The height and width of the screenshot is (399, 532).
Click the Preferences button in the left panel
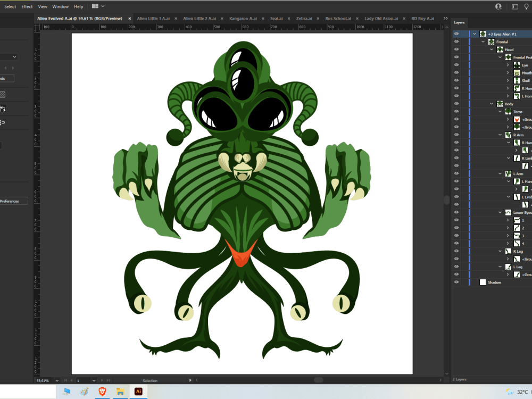pyautogui.click(x=10, y=201)
